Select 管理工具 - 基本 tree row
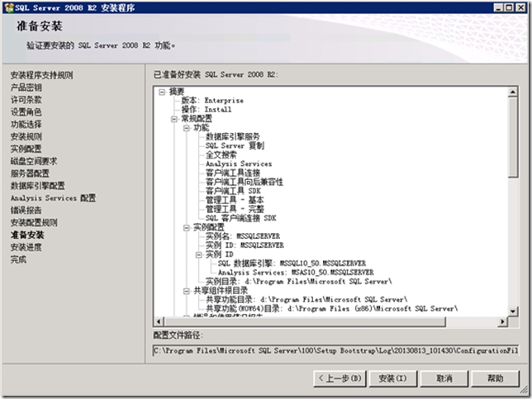 pos(235,200)
